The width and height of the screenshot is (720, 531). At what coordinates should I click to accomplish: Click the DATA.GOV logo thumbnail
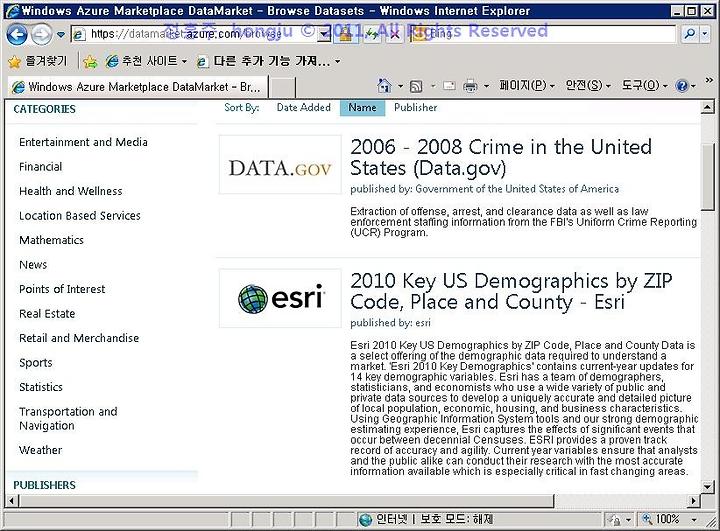pyautogui.click(x=280, y=164)
